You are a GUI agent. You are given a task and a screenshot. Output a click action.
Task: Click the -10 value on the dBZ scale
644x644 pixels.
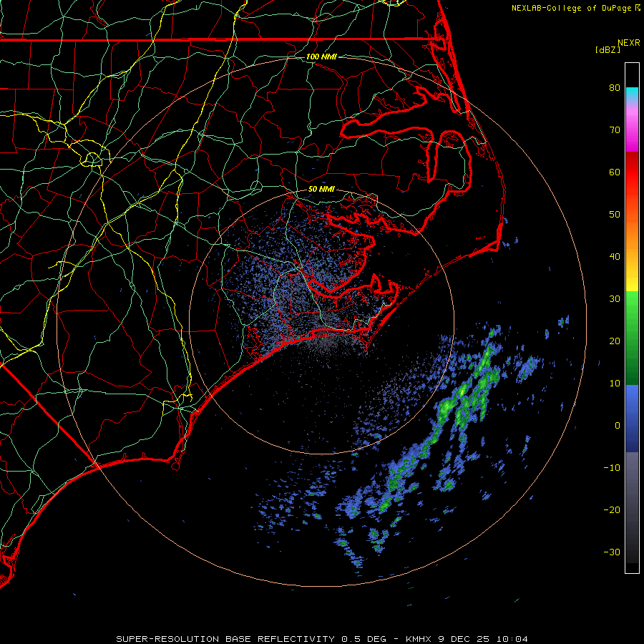[612, 468]
